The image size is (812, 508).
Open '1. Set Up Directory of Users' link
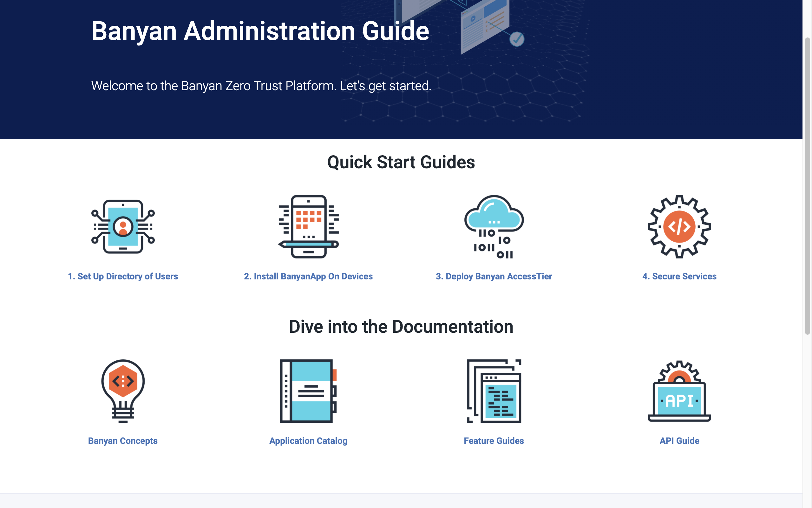coord(123,276)
